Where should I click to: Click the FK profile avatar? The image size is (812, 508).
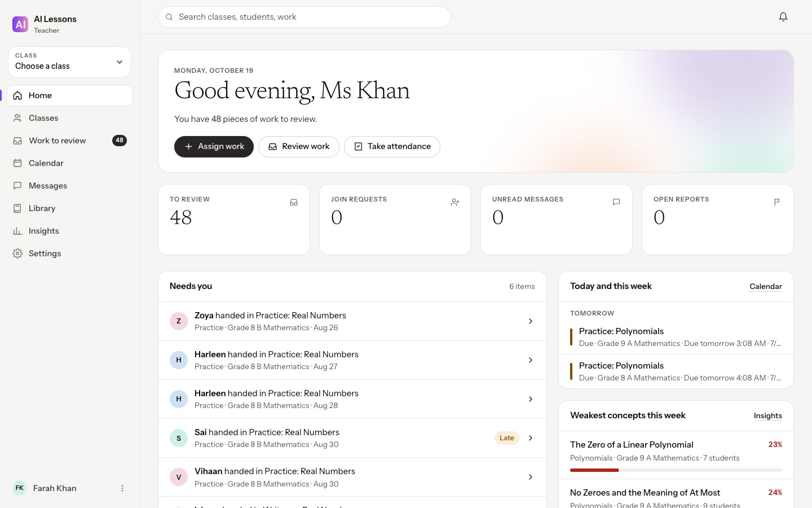click(20, 488)
